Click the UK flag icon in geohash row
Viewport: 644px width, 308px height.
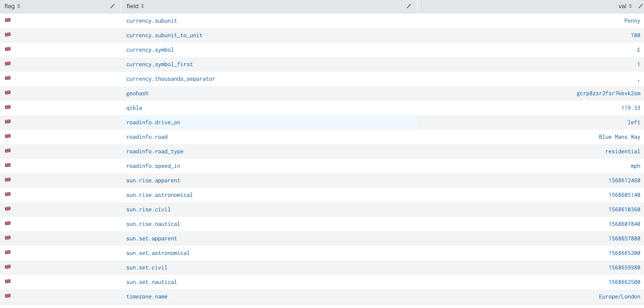point(8,93)
